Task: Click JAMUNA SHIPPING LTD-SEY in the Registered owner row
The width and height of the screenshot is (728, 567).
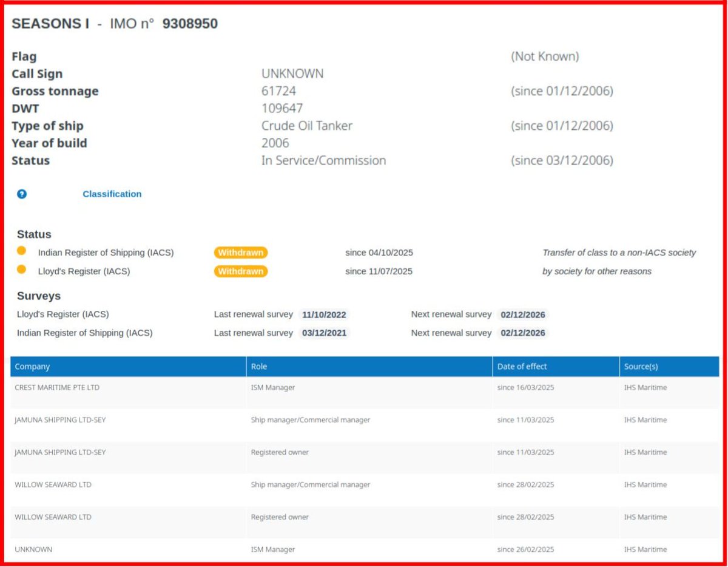Action: tap(60, 452)
